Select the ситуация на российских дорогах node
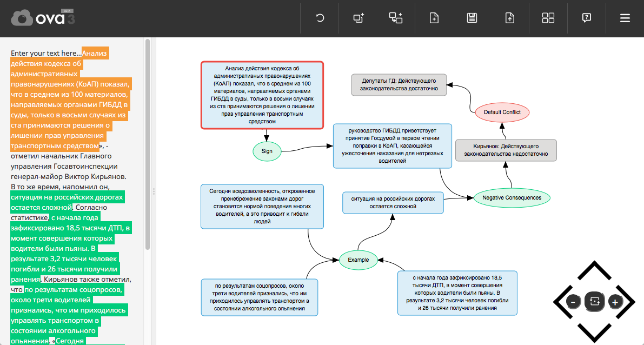The height and width of the screenshot is (345, 644). click(393, 202)
